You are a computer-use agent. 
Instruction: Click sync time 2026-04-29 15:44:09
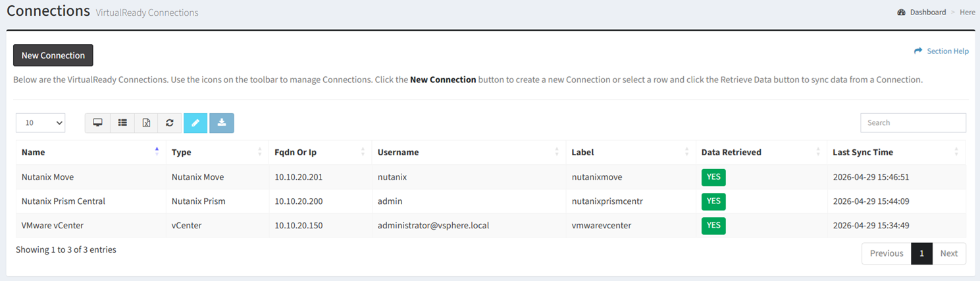[871, 201]
